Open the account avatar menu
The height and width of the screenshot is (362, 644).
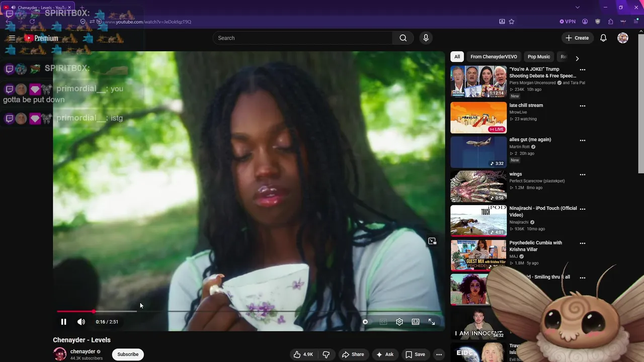point(623,38)
